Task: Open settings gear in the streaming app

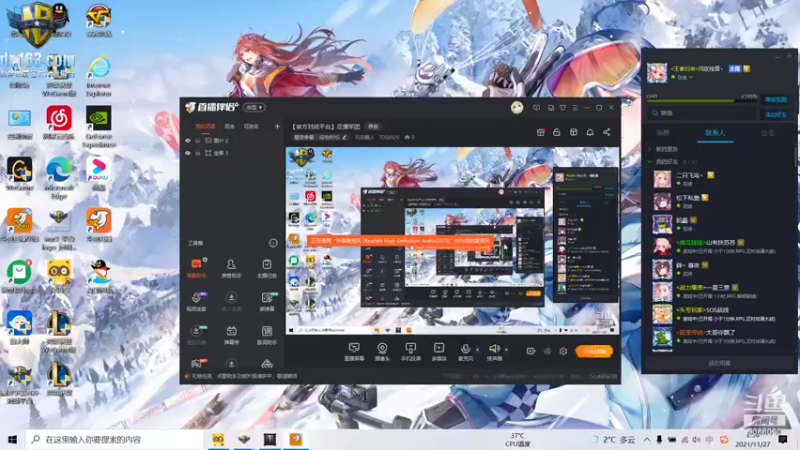Action: click(563, 351)
